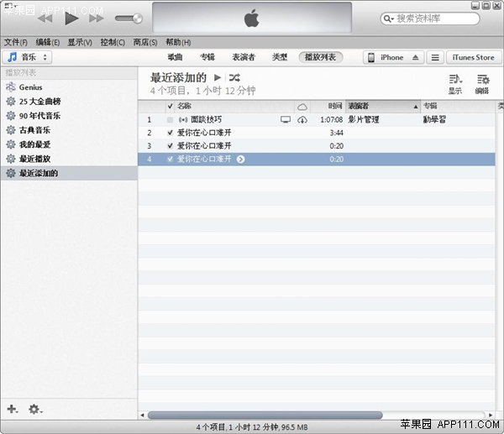Open the 文件(F) menu
504x434 pixels.
(16, 42)
